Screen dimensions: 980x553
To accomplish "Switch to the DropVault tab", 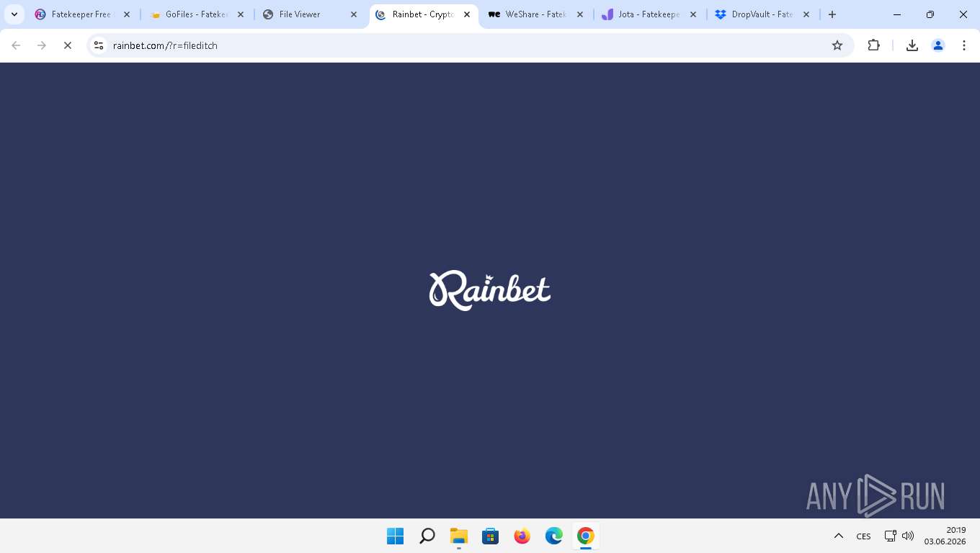I will tap(762, 14).
